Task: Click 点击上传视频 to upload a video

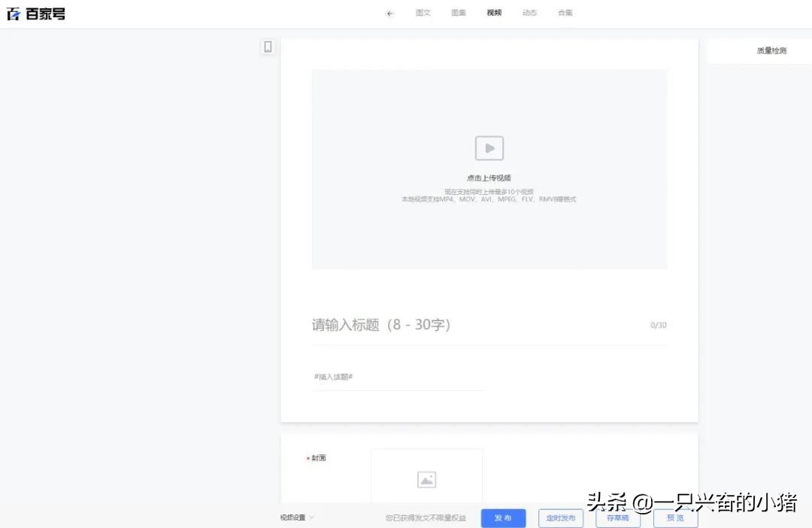Action: pos(489,177)
